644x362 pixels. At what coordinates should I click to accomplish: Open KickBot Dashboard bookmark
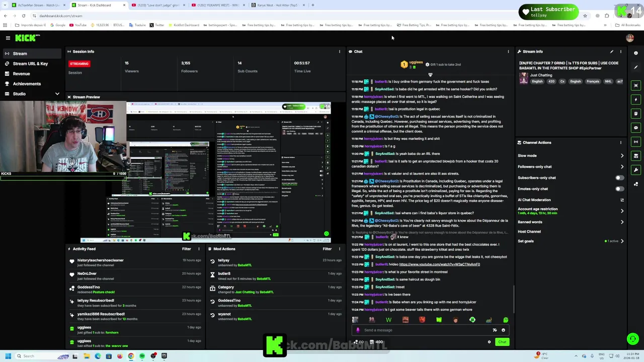click(x=184, y=25)
